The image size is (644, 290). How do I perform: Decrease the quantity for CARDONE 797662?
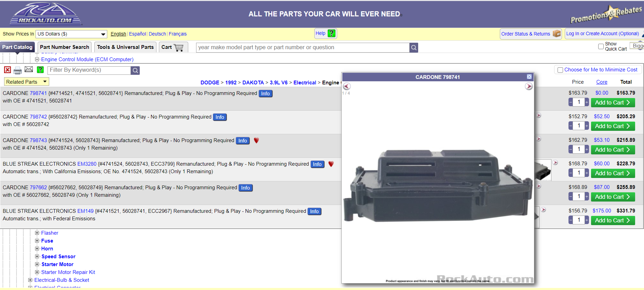pyautogui.click(x=571, y=196)
